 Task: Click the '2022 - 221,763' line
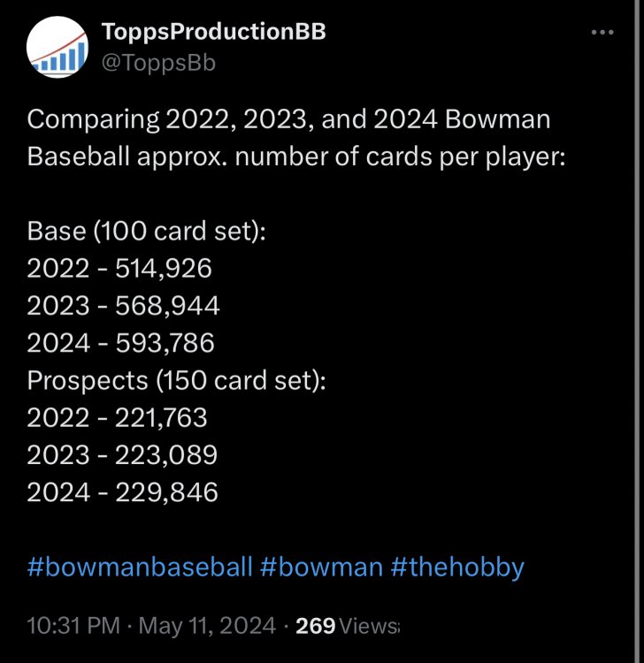point(117,418)
